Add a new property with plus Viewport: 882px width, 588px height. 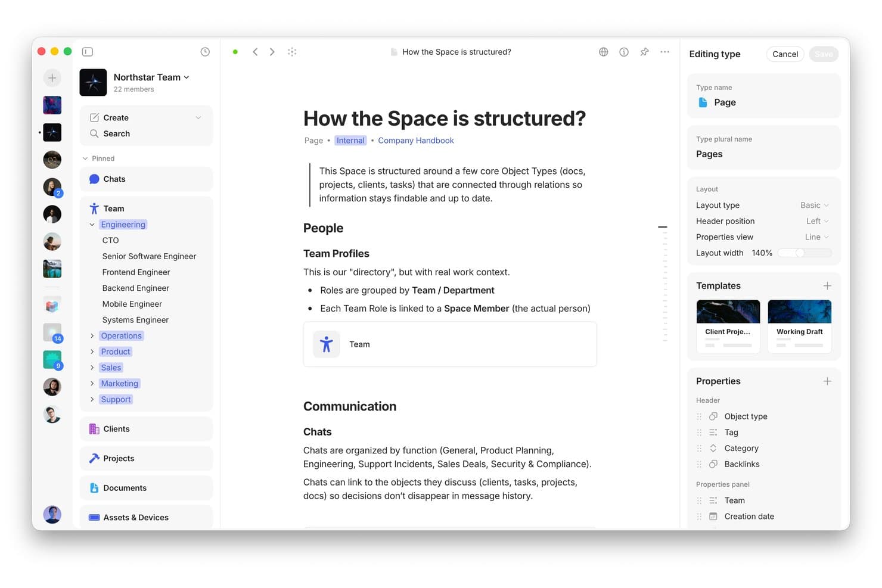827,381
